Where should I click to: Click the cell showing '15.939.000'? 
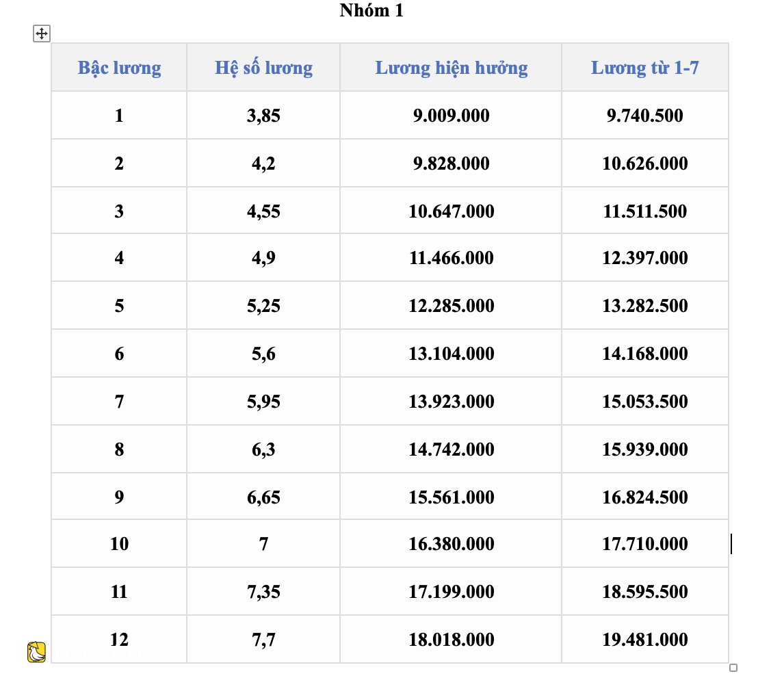pos(645,449)
